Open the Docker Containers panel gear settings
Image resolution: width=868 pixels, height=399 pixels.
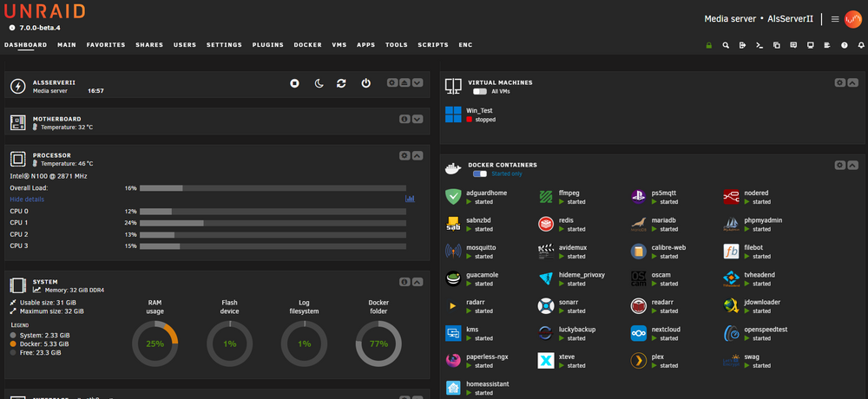tap(840, 165)
